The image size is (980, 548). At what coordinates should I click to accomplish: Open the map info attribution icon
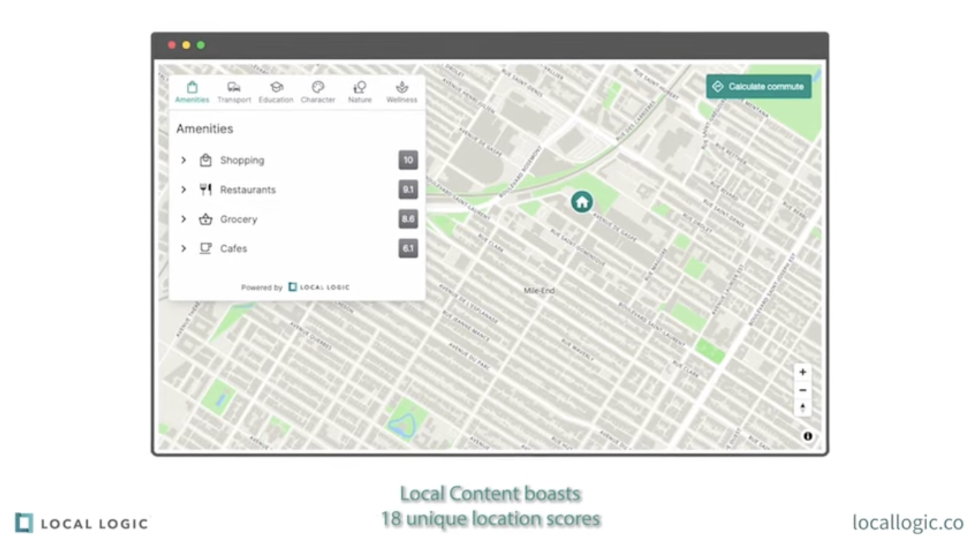click(x=808, y=436)
